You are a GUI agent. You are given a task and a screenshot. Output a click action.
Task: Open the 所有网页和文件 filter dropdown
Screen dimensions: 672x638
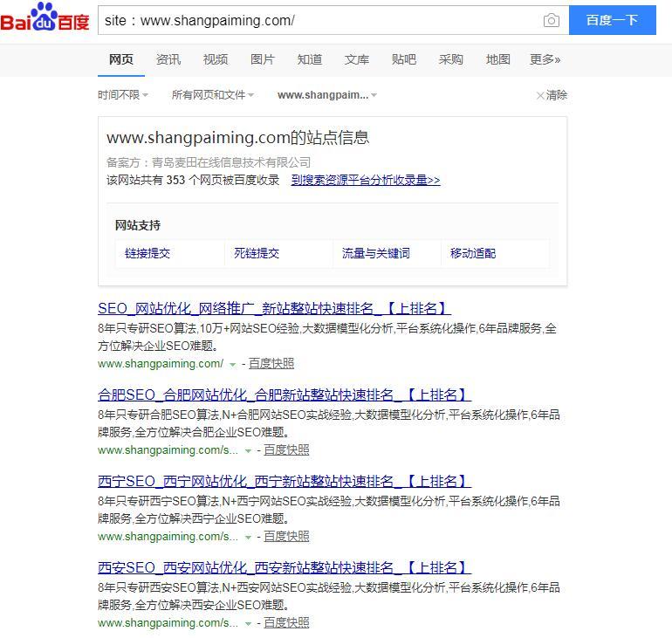pyautogui.click(x=213, y=94)
